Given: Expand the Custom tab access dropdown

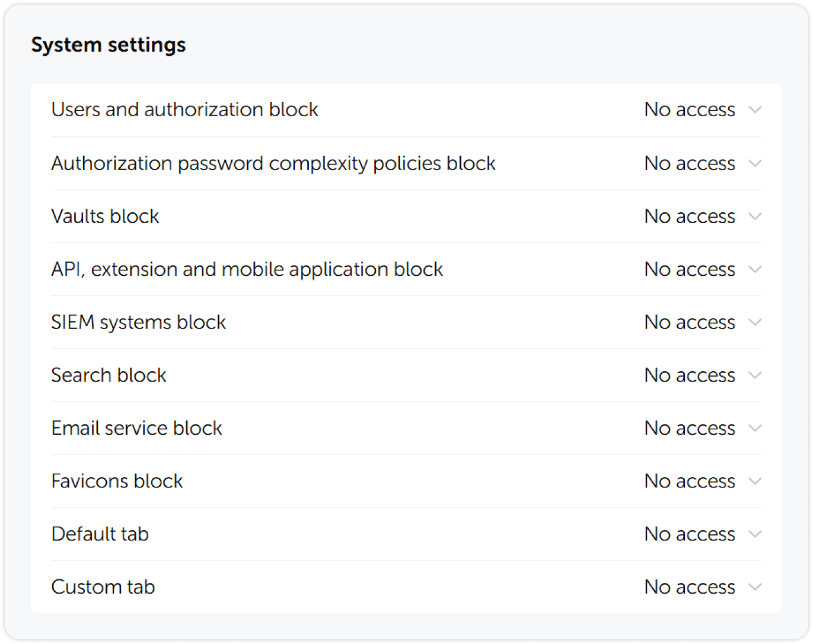Looking at the screenshot, I should pyautogui.click(x=755, y=586).
